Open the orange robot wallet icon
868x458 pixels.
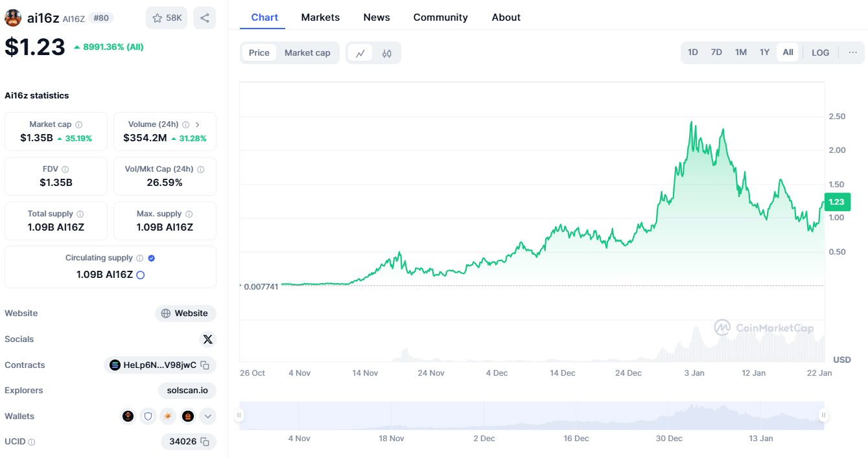[188, 417]
